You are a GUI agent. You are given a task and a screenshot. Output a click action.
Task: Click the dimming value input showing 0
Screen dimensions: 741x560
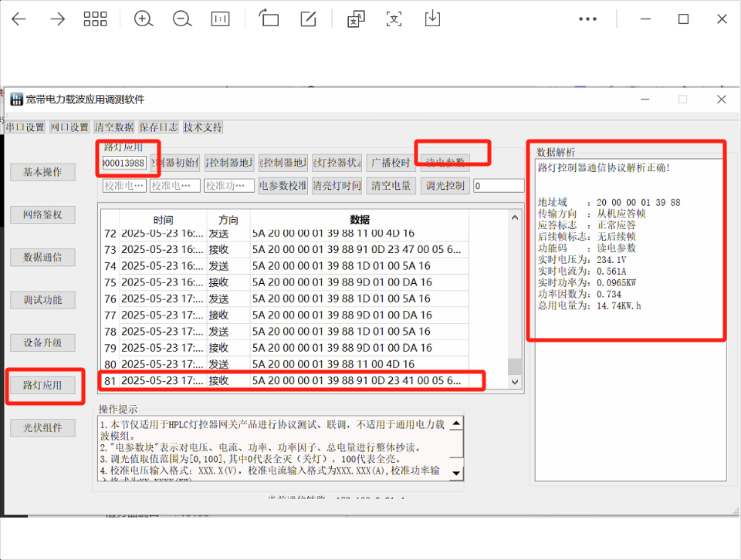click(499, 185)
